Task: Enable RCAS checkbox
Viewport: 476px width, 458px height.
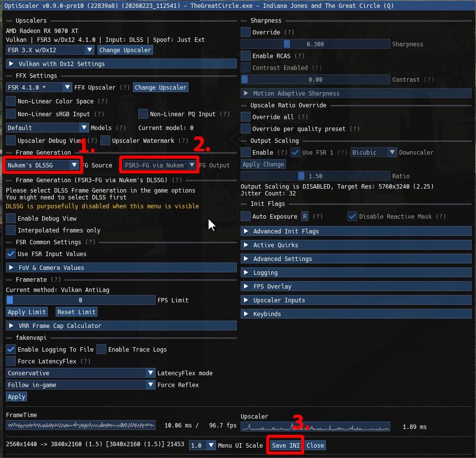Action: click(x=246, y=56)
